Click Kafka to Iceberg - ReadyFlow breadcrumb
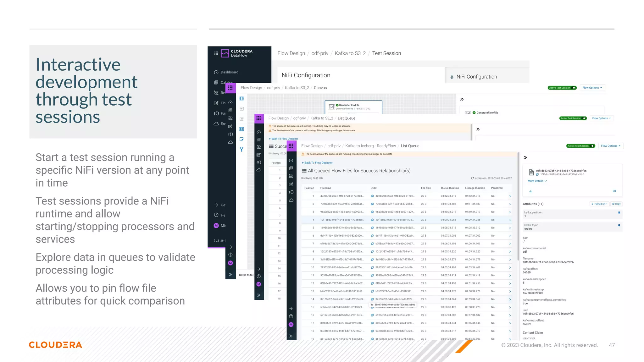The width and height of the screenshot is (644, 362). [371, 146]
